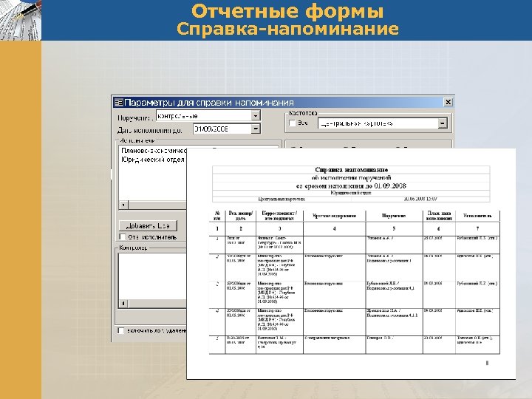Screen dimensions: 532x399
Task: Toggle the Отв. исполнитель checkbox
Action: (x=123, y=237)
